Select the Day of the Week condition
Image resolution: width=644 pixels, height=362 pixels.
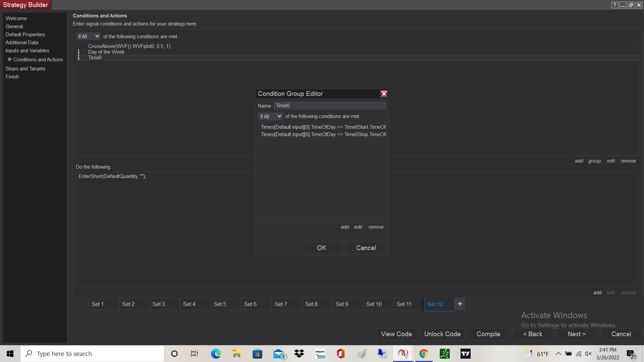[x=106, y=52]
